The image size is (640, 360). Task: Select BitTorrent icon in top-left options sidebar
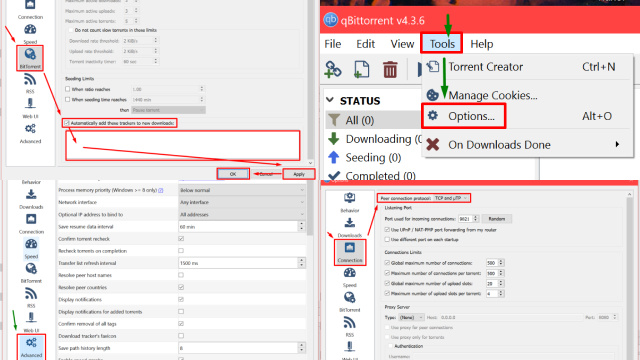tap(30, 55)
